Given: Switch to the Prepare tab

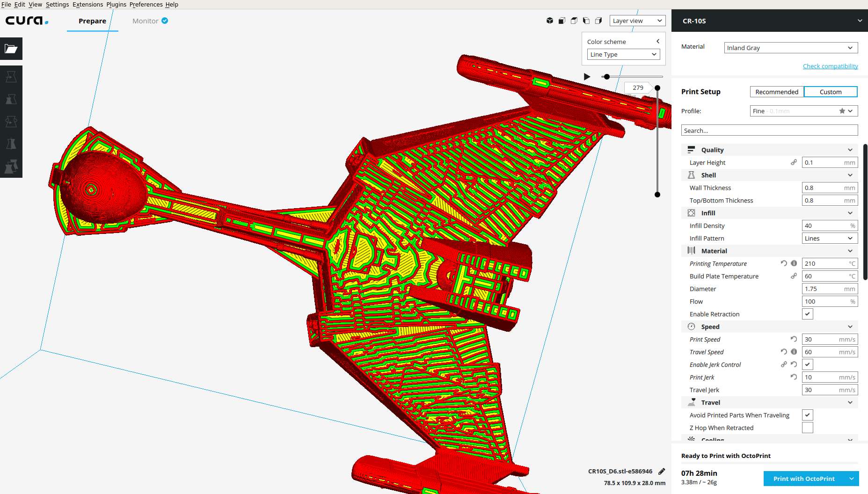Looking at the screenshot, I should pos(92,21).
